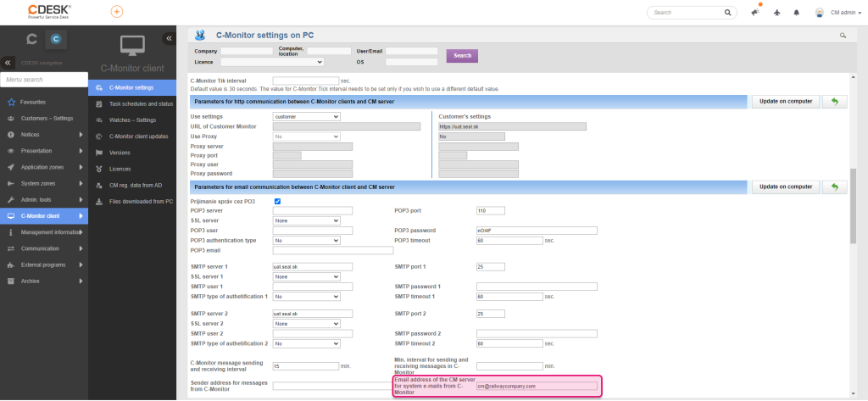Click the Licences medal icon

[98, 169]
